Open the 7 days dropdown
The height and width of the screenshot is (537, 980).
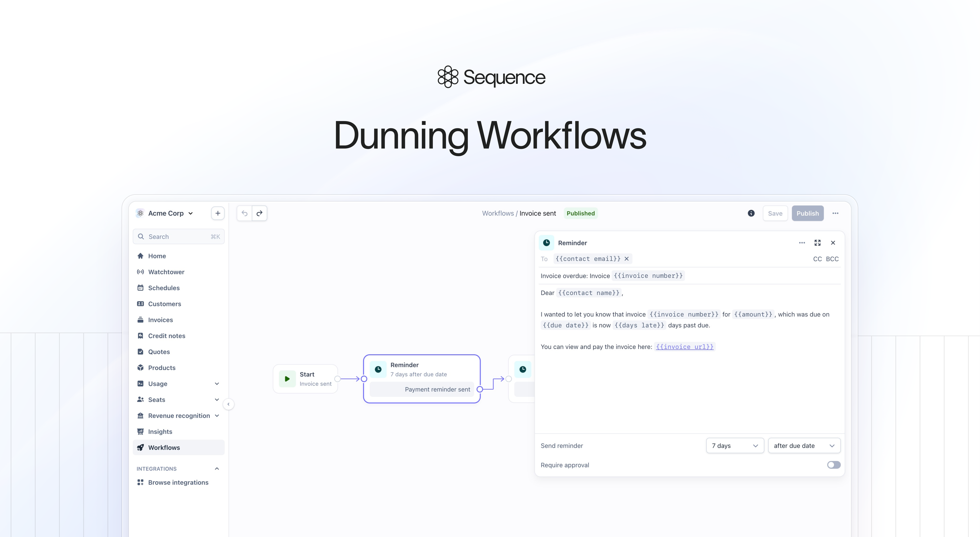pyautogui.click(x=735, y=446)
